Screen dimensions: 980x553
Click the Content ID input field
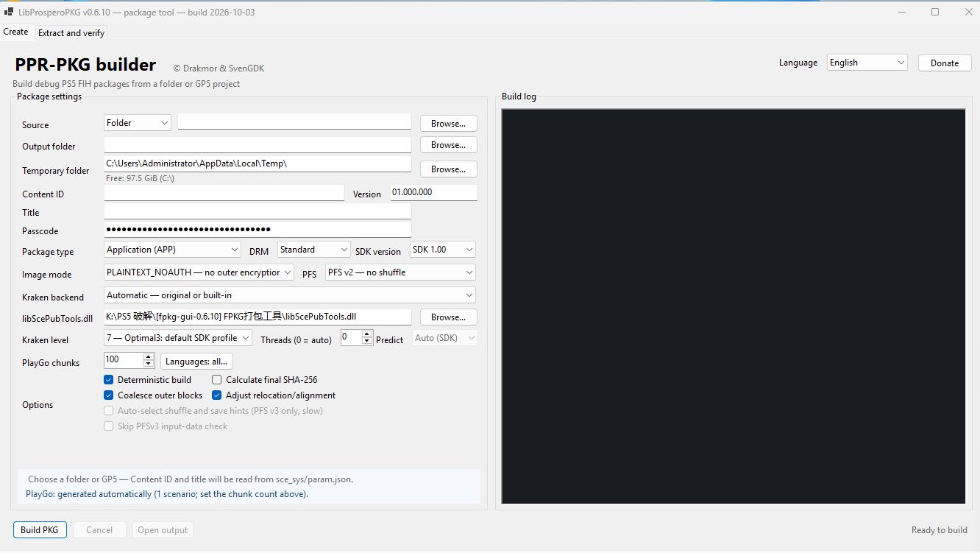click(x=224, y=193)
